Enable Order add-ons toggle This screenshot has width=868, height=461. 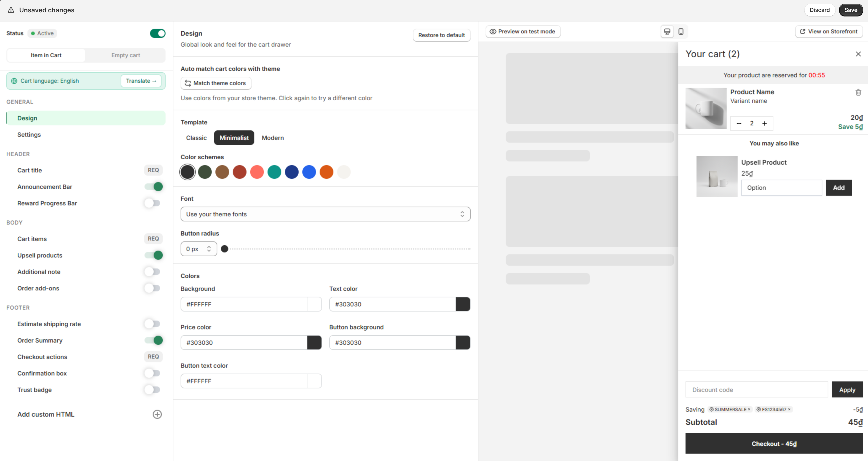[x=152, y=288]
